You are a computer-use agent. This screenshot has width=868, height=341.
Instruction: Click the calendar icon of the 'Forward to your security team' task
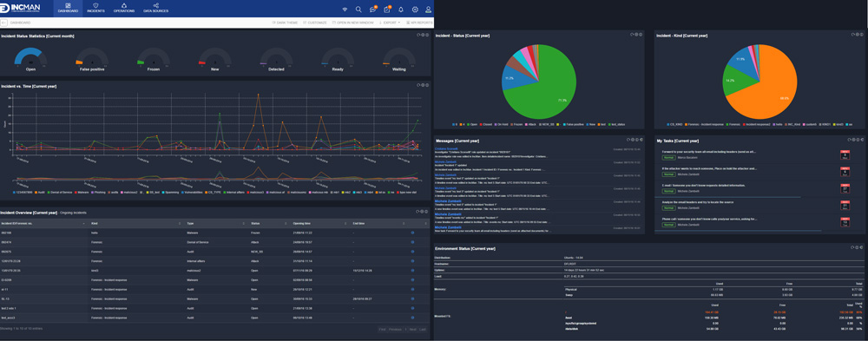(x=845, y=155)
